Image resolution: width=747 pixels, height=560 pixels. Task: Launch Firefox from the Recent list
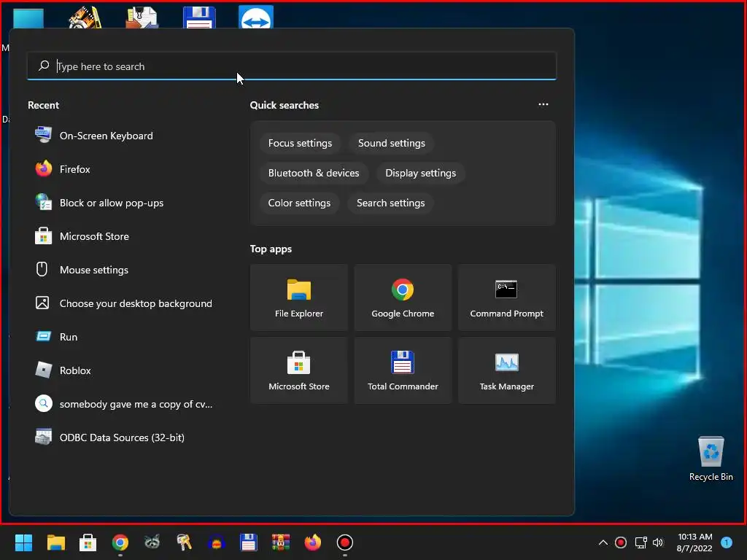coord(125,169)
